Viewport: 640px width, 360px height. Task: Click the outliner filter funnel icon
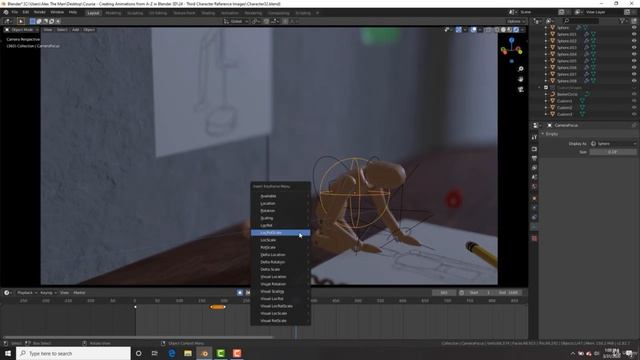pos(622,21)
